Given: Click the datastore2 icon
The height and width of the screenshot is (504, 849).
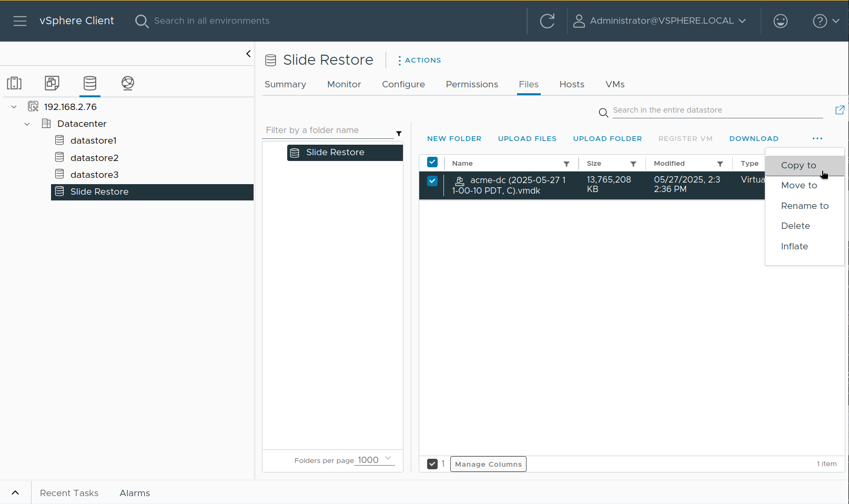Looking at the screenshot, I should 59,157.
